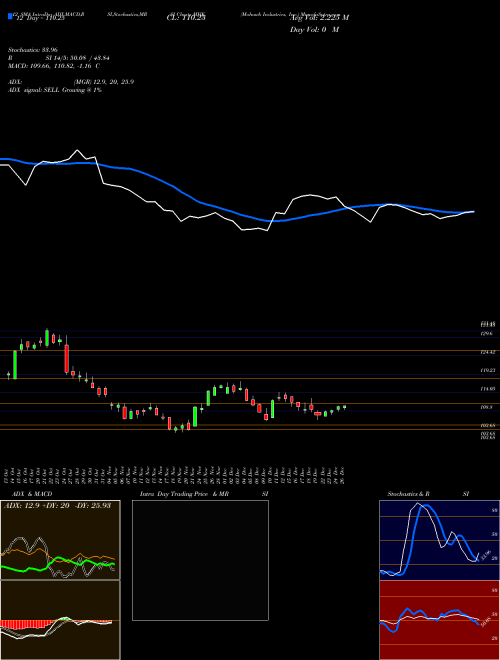Click the 'Stochastics: 33.96' reading
Image resolution: width=500 pixels, height=660 pixels.
click(x=32, y=50)
